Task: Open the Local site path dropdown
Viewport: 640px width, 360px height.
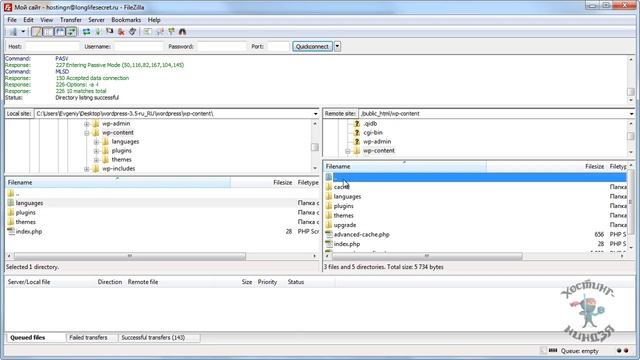Action: click(x=316, y=114)
